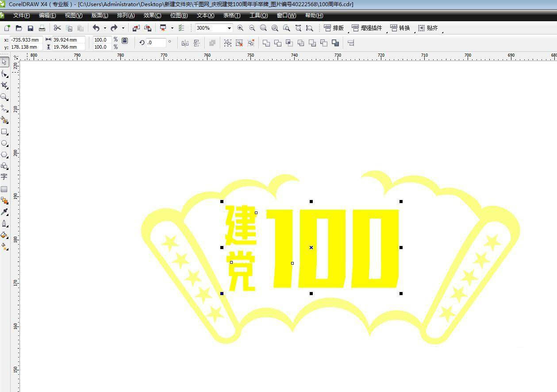Click the Weld shapes icon

coord(266,43)
